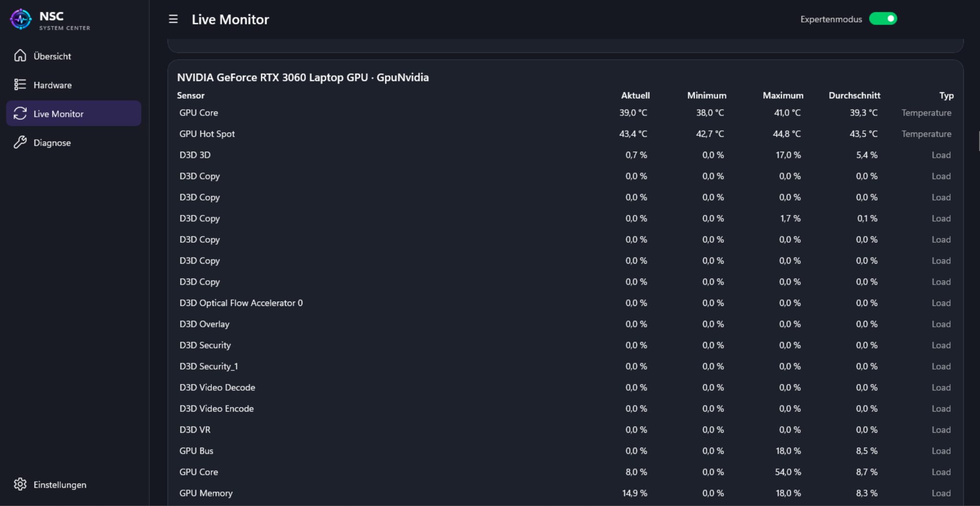This screenshot has height=506, width=980.
Task: Click the Durchschnitt column header
Action: pyautogui.click(x=854, y=95)
